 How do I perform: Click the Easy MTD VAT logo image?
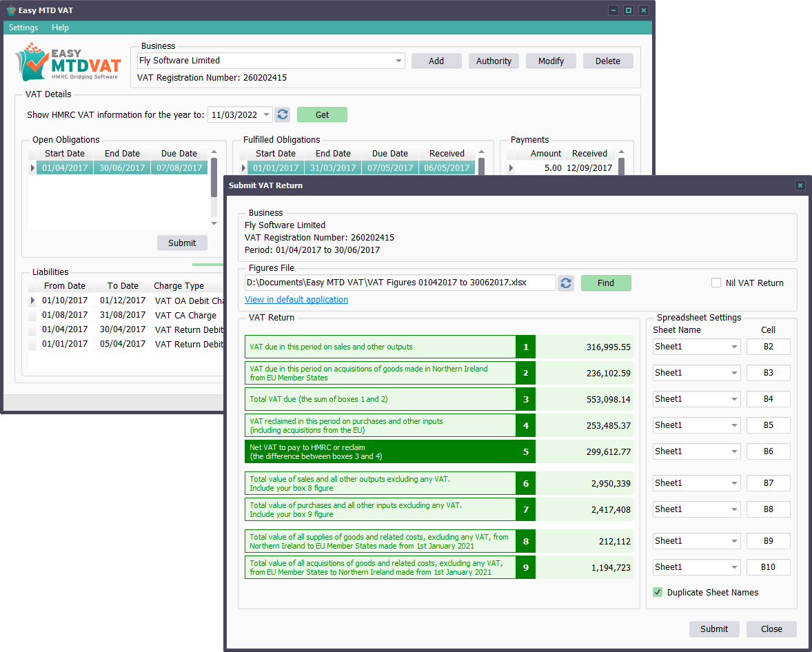click(68, 62)
